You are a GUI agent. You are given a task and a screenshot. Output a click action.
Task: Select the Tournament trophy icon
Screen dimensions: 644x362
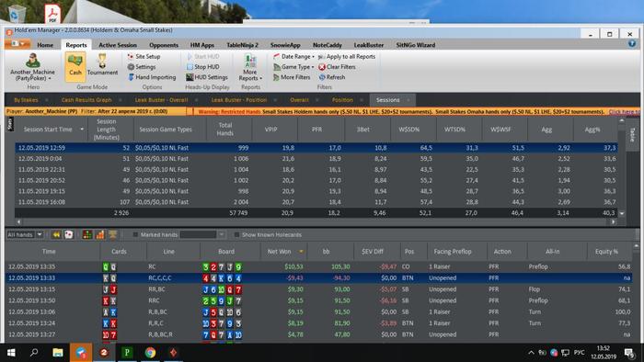(x=102, y=65)
